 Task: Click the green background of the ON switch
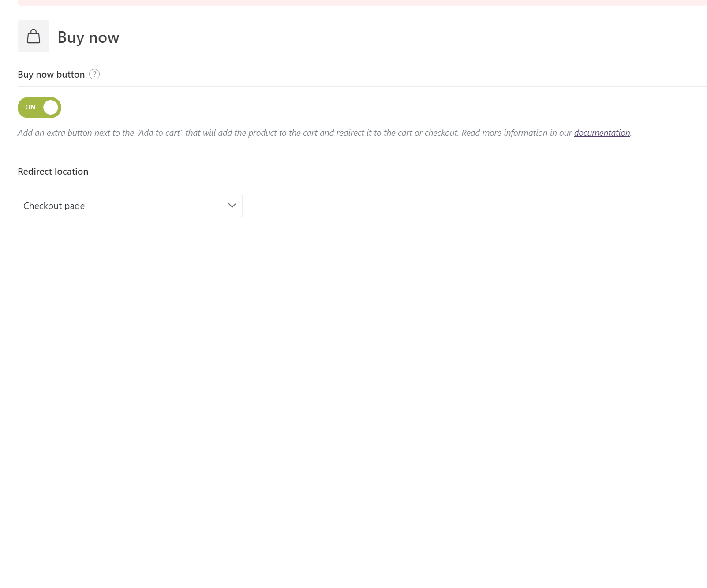39,108
